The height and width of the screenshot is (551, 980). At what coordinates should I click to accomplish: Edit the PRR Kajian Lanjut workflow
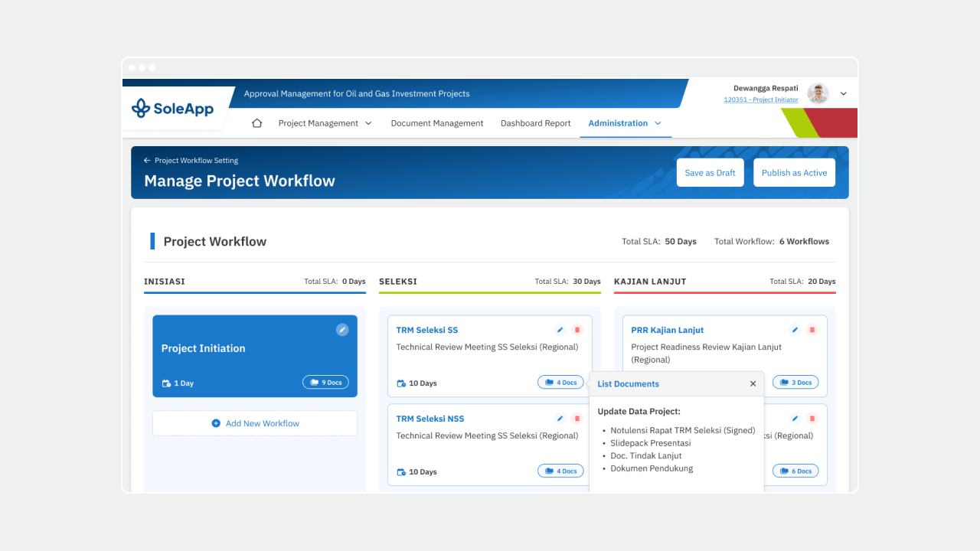(x=795, y=329)
